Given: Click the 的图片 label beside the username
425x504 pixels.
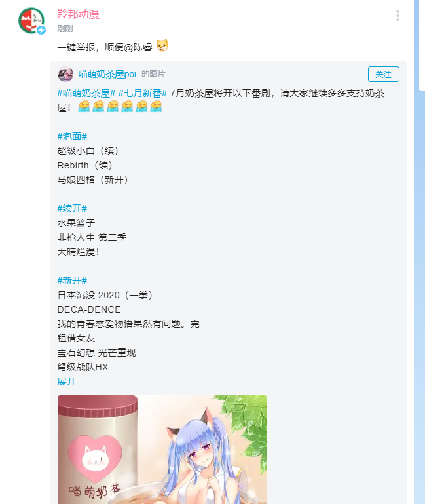Looking at the screenshot, I should 153,74.
